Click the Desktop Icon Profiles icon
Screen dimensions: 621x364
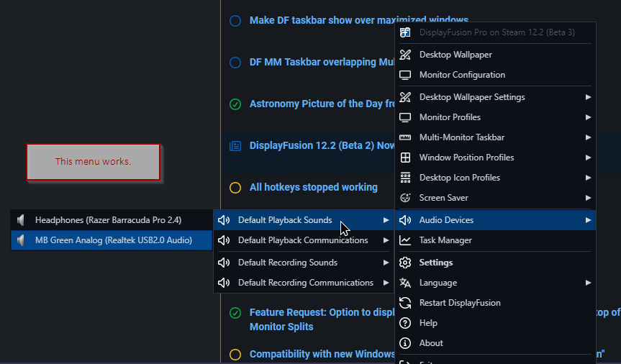point(405,178)
